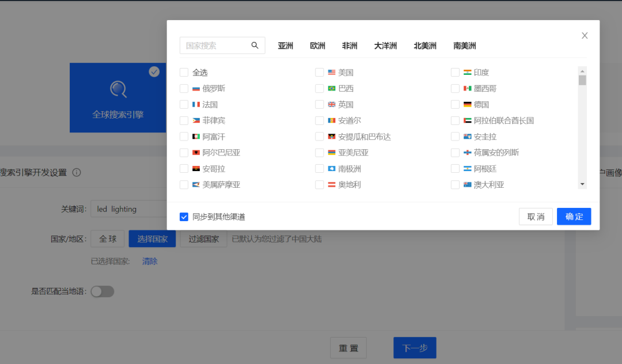This screenshot has height=364, width=622.
Task: Toggle the 是否匹配当地语 switch
Action: (x=103, y=291)
